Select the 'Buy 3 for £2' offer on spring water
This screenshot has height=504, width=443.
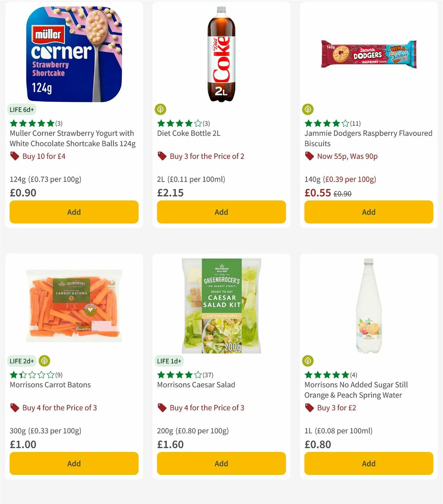coord(336,408)
